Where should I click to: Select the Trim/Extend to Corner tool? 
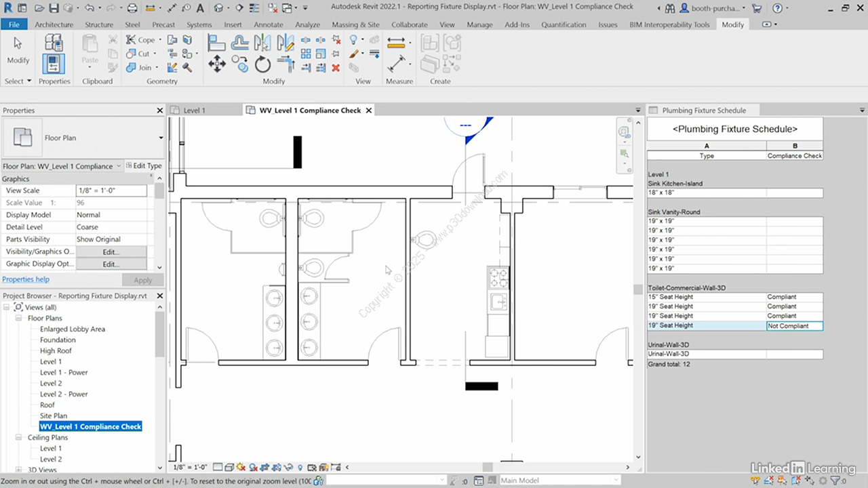[285, 64]
